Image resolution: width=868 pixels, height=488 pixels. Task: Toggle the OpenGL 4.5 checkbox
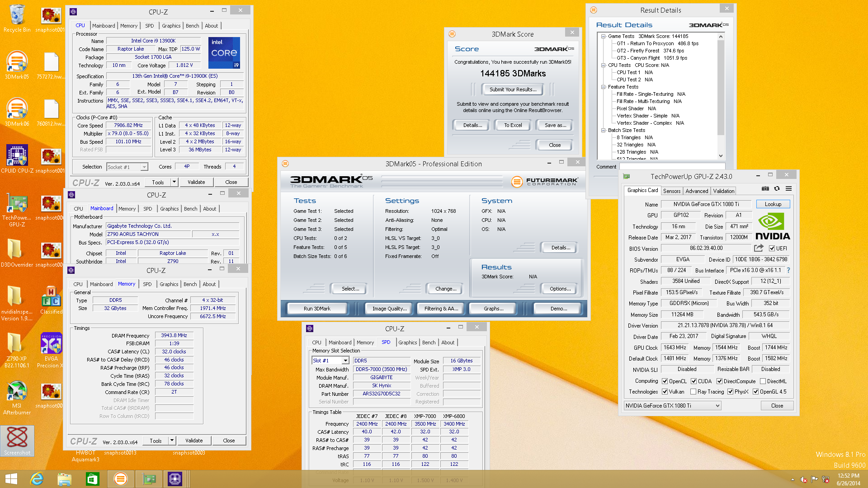tap(756, 392)
